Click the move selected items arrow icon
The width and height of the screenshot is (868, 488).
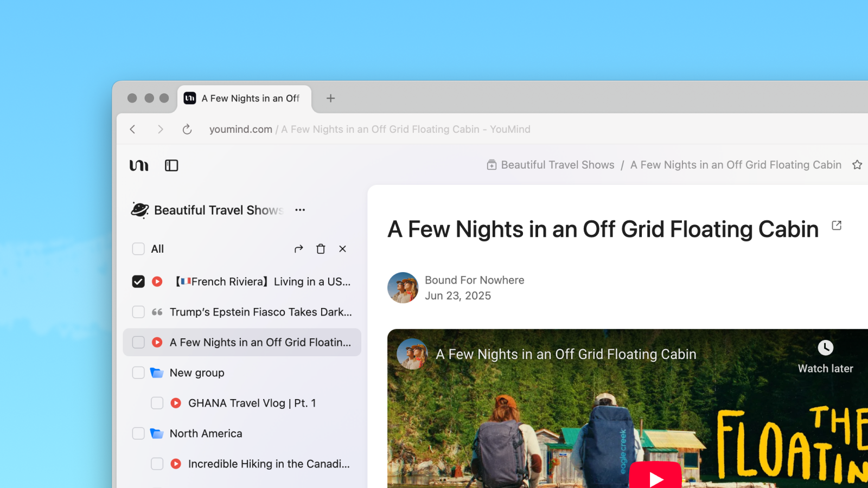pos(298,249)
